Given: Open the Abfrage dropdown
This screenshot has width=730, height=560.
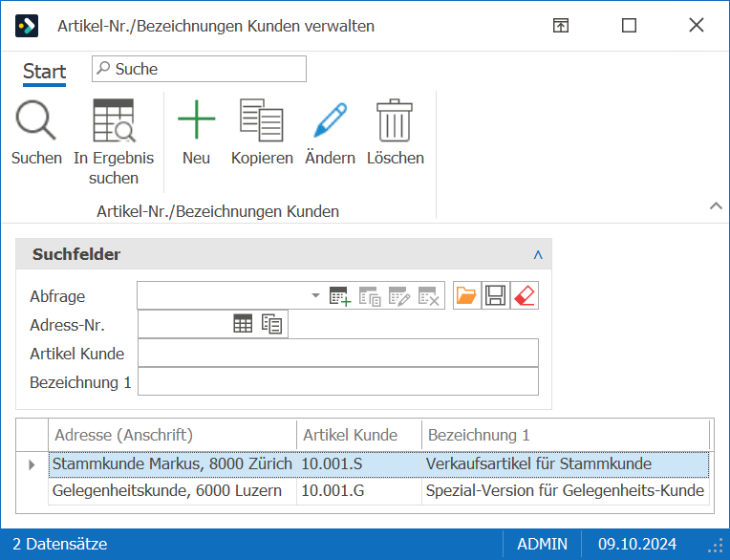Looking at the screenshot, I should tap(315, 295).
